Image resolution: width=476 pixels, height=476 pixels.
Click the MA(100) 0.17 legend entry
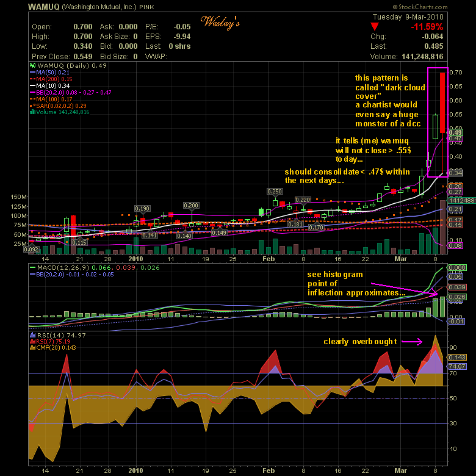[x=51, y=99]
